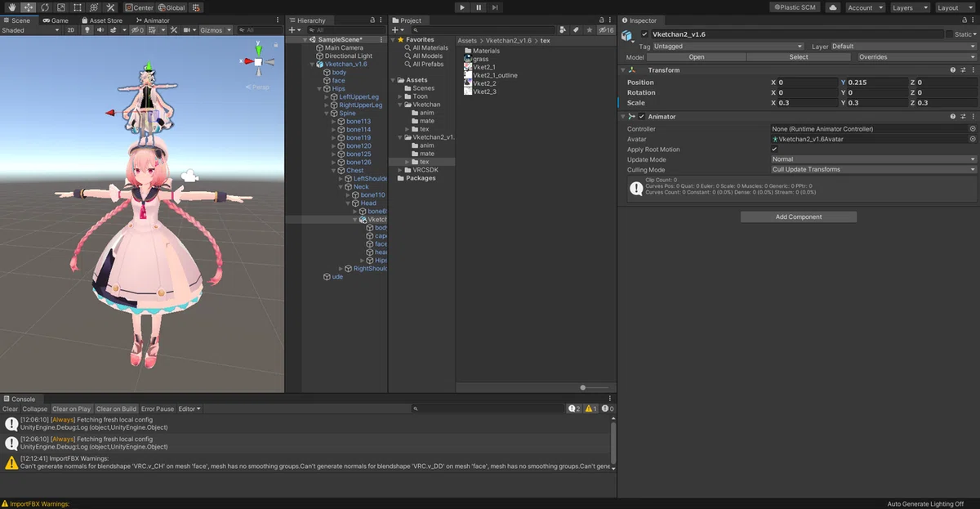Click the Play button
The image size is (980, 509).
(x=461, y=7)
